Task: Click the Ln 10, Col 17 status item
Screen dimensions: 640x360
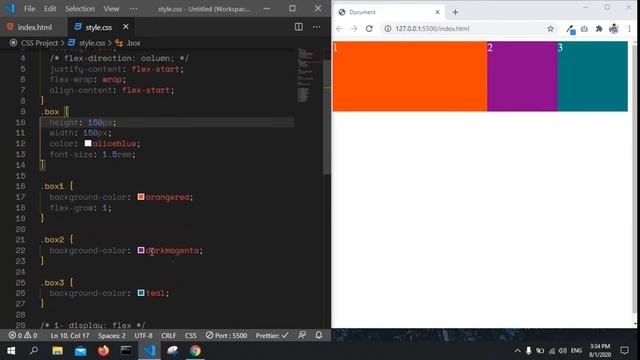Action: 70,336
